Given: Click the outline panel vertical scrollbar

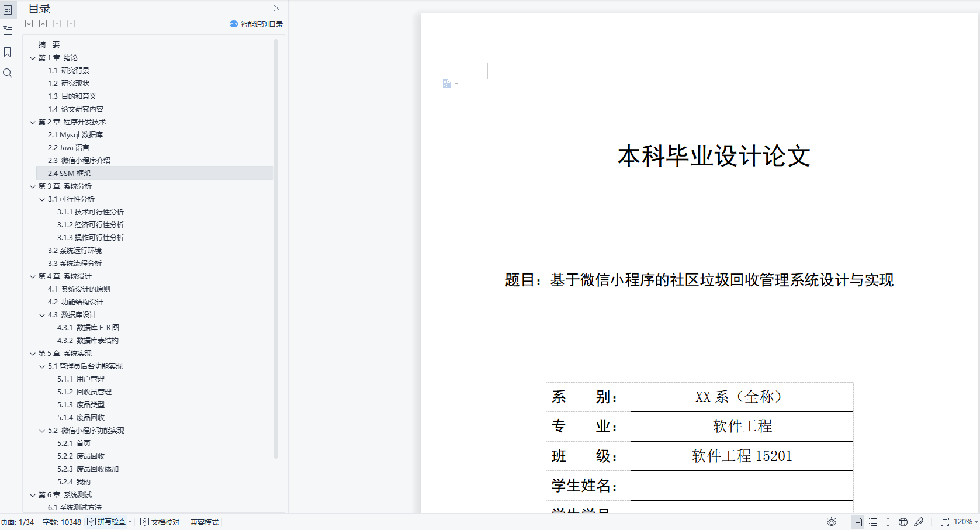Looking at the screenshot, I should [x=275, y=248].
